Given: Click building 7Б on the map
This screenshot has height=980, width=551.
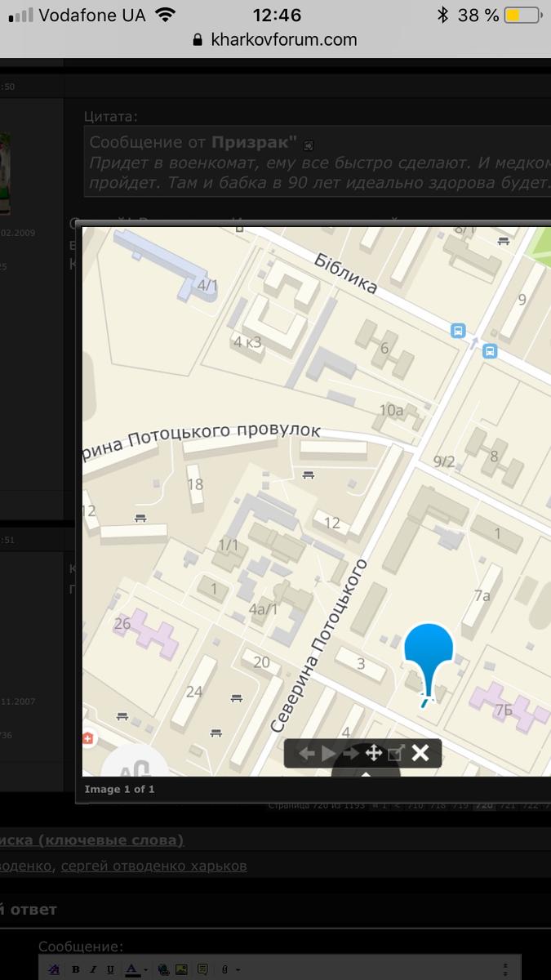Looking at the screenshot, I should pos(504,710).
